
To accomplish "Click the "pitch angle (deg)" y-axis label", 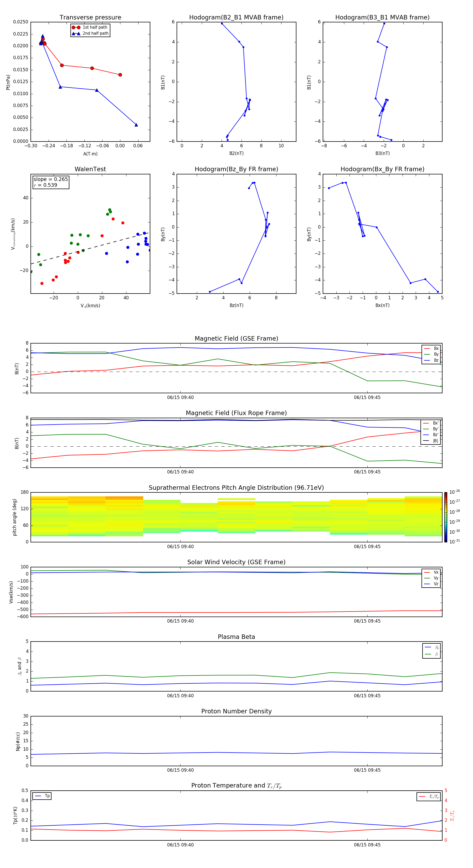I will coord(14,517).
